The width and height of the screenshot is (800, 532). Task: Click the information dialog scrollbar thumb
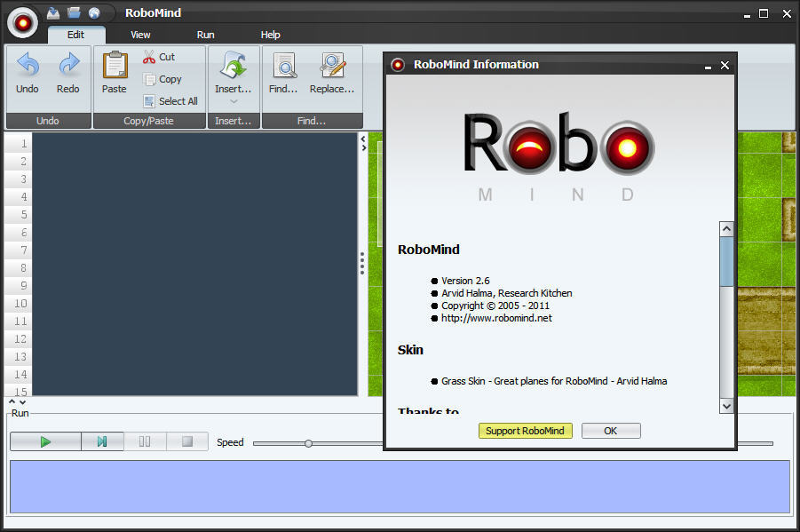click(726, 261)
